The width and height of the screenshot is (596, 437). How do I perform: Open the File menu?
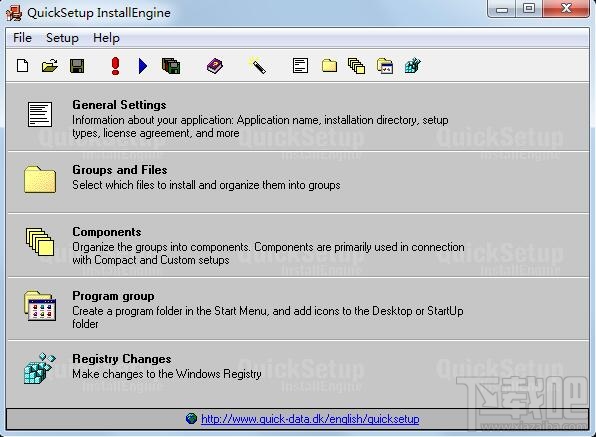click(x=22, y=38)
